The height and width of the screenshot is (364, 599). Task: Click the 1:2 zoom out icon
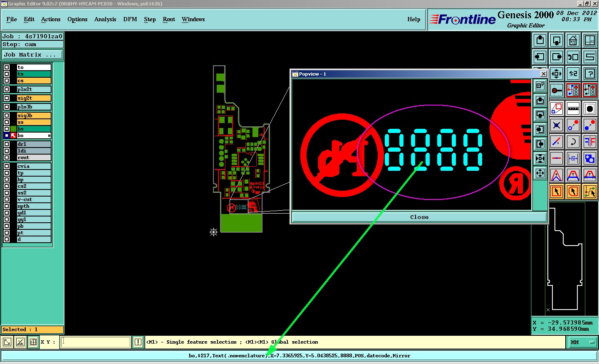click(x=573, y=74)
